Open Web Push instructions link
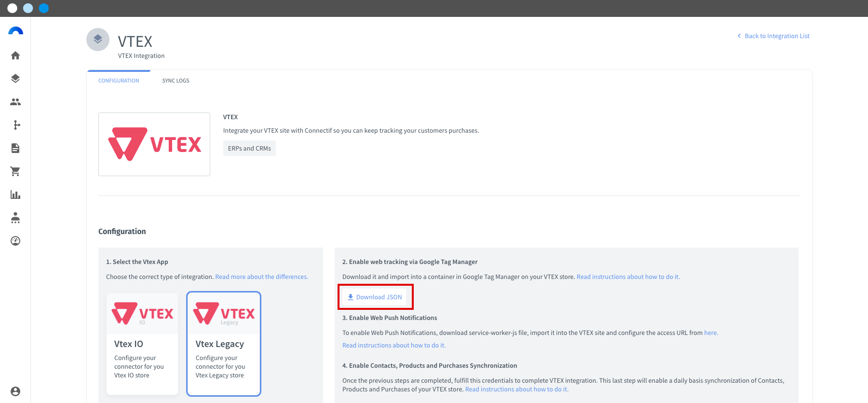The height and width of the screenshot is (403, 868). [x=394, y=345]
